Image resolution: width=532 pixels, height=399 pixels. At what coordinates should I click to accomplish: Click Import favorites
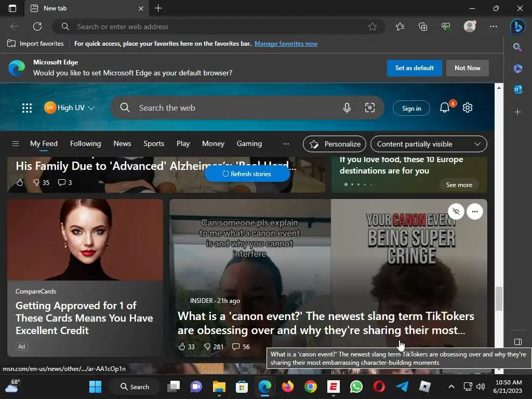click(x=35, y=44)
